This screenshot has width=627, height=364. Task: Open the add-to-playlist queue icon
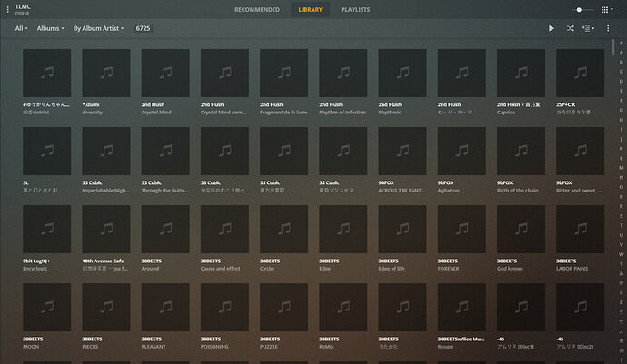[588, 28]
